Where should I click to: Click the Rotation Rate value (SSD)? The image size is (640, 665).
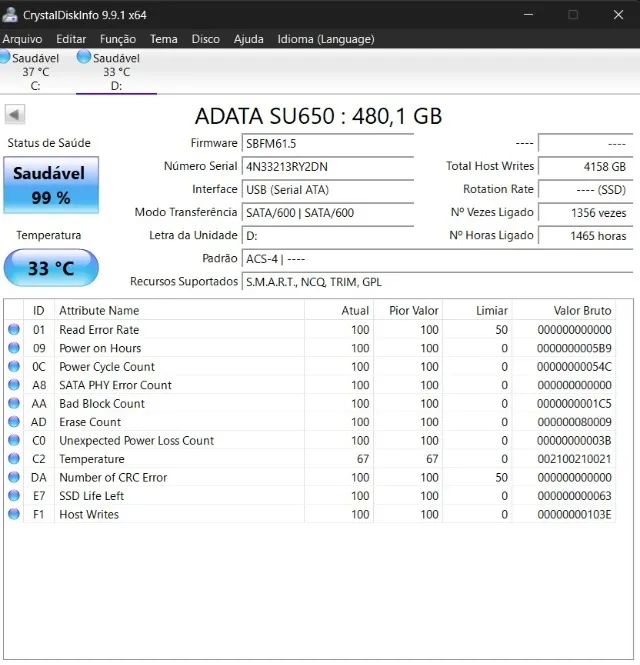click(x=585, y=190)
